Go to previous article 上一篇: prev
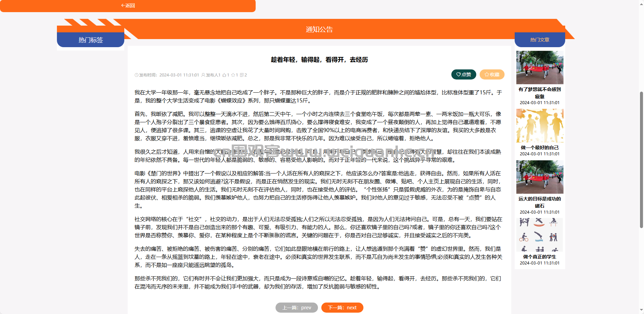Image resolution: width=644 pixels, height=314 pixels. tap(296, 308)
